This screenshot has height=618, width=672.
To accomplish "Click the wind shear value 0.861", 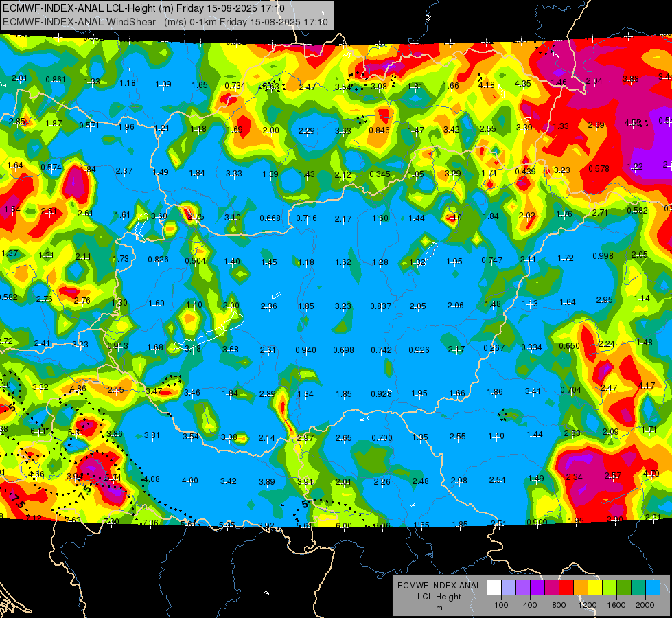I will [x=56, y=80].
